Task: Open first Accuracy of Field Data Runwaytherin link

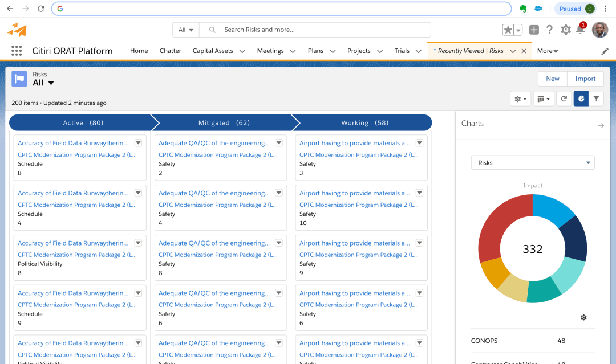Action: (x=73, y=143)
